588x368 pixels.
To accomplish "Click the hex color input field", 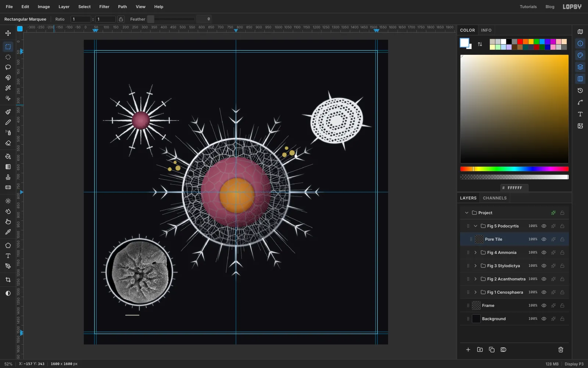I will point(514,188).
